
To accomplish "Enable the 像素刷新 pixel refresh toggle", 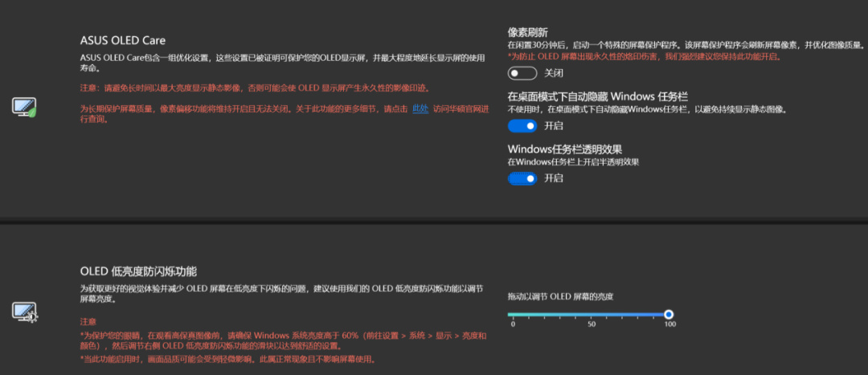I will [522, 73].
